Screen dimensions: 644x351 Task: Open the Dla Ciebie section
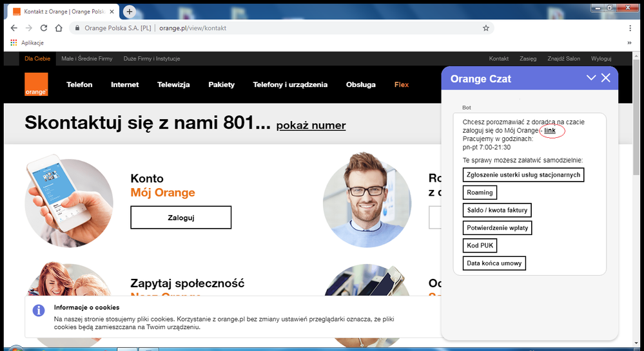pos(37,59)
